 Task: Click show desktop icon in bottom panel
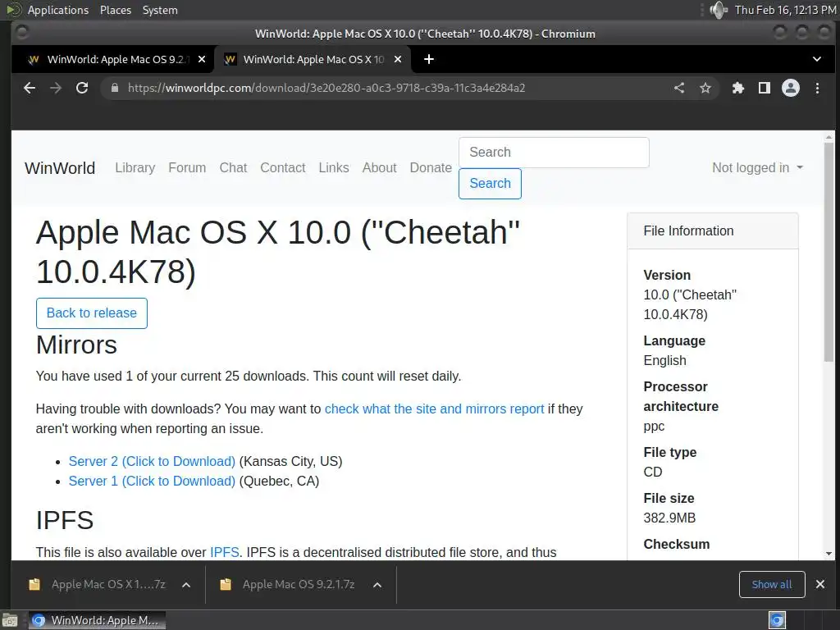10,621
